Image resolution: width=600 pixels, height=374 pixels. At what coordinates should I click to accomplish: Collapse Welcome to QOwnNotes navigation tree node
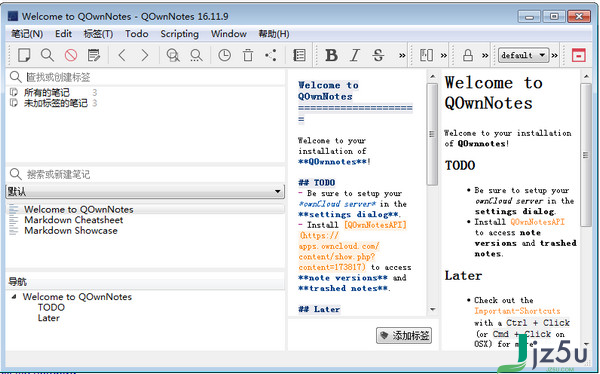[x=14, y=297]
